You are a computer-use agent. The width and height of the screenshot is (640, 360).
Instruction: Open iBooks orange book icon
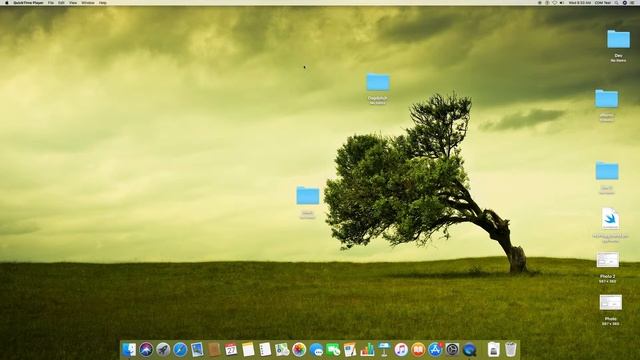418,350
